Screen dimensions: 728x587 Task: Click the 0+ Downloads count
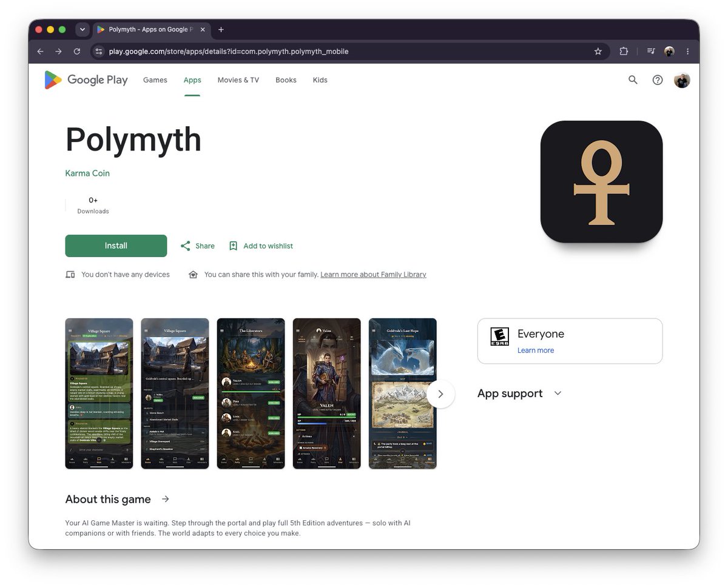click(93, 205)
